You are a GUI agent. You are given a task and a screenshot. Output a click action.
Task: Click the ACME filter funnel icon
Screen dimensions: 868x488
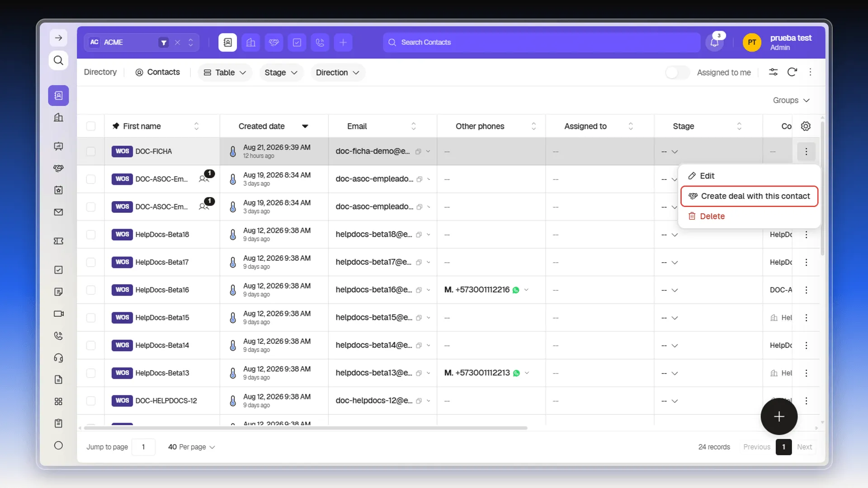tap(164, 42)
